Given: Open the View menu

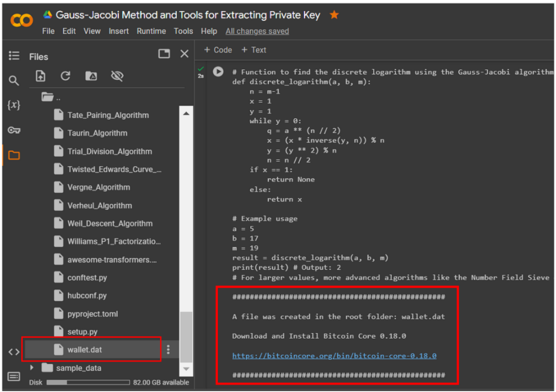Looking at the screenshot, I should 92,31.
